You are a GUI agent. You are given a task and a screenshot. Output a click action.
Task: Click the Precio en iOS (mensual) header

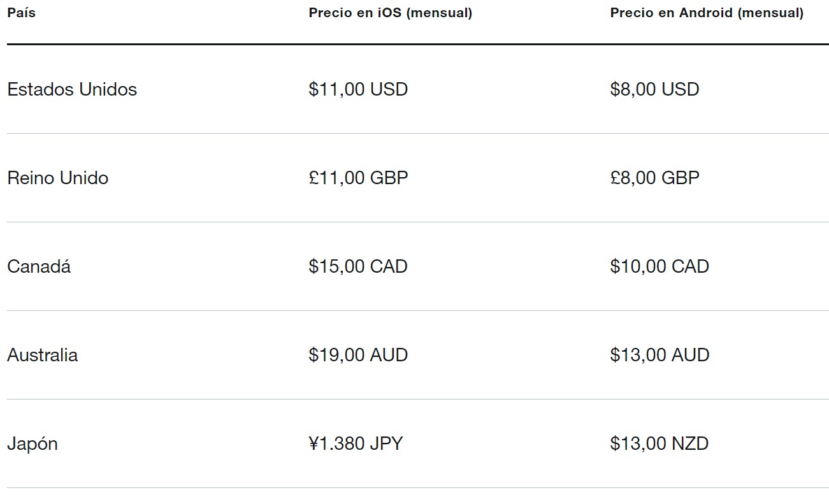(391, 13)
